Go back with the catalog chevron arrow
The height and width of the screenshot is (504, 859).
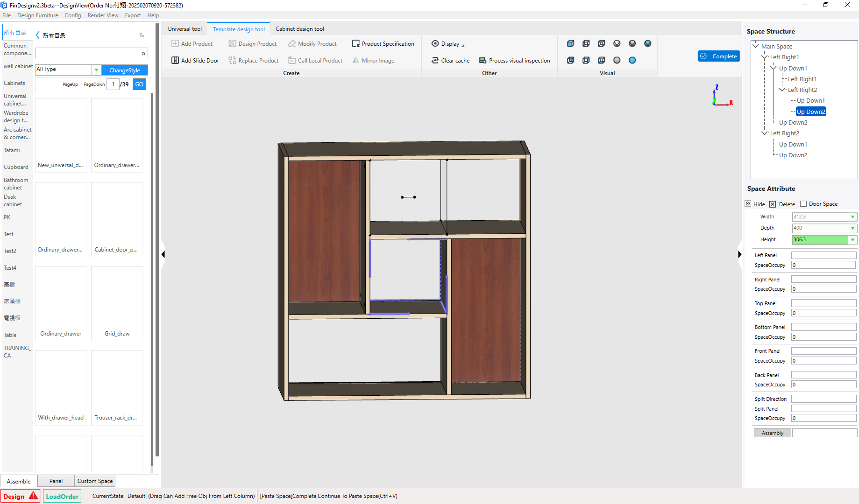pyautogui.click(x=38, y=35)
